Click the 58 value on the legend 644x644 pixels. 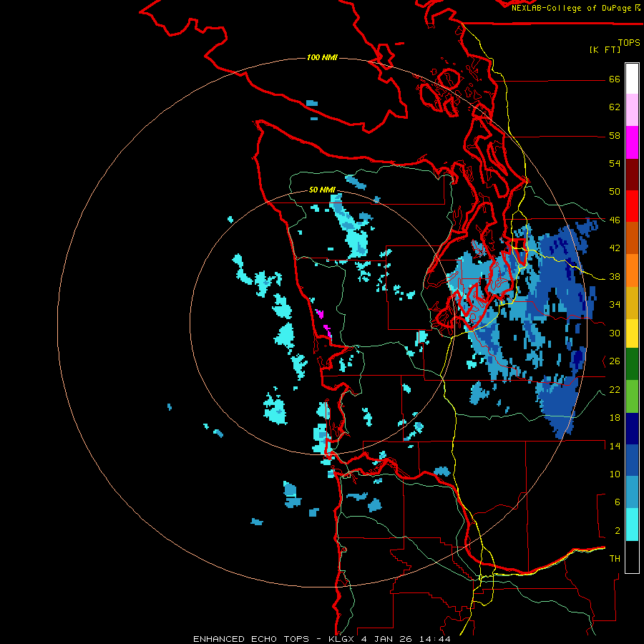click(x=615, y=135)
